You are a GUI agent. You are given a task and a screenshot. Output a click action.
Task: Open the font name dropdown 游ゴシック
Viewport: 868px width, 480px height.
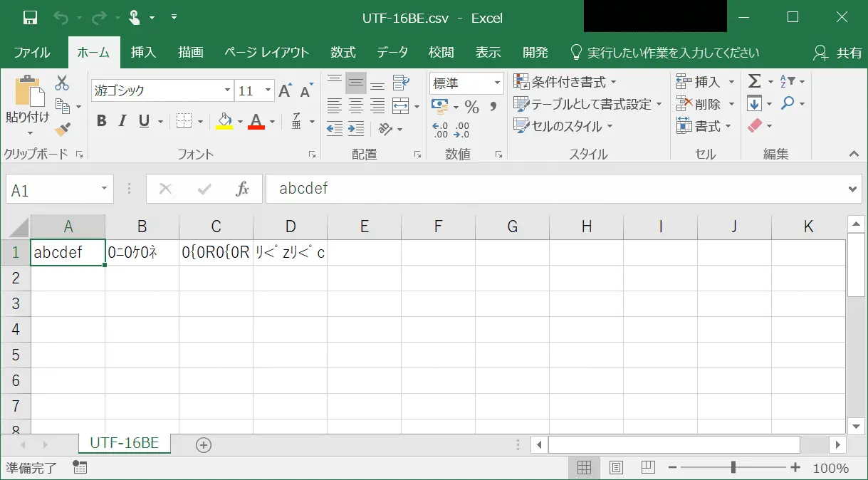tap(228, 90)
